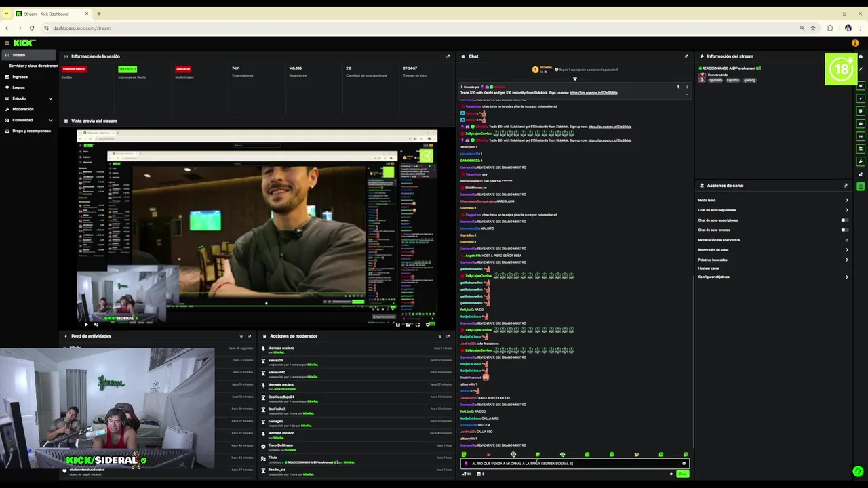The image size is (868, 488).
Task: Send message with green Chat button
Action: point(682,474)
